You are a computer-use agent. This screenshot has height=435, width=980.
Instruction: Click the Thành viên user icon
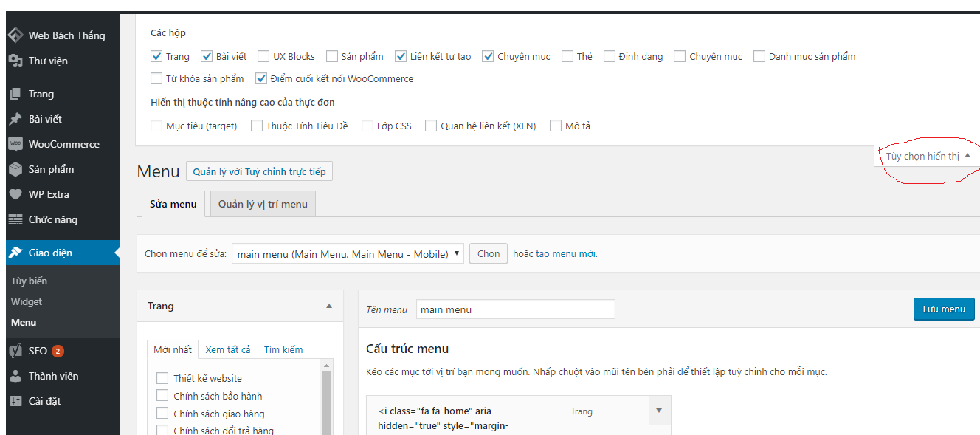tap(15, 376)
